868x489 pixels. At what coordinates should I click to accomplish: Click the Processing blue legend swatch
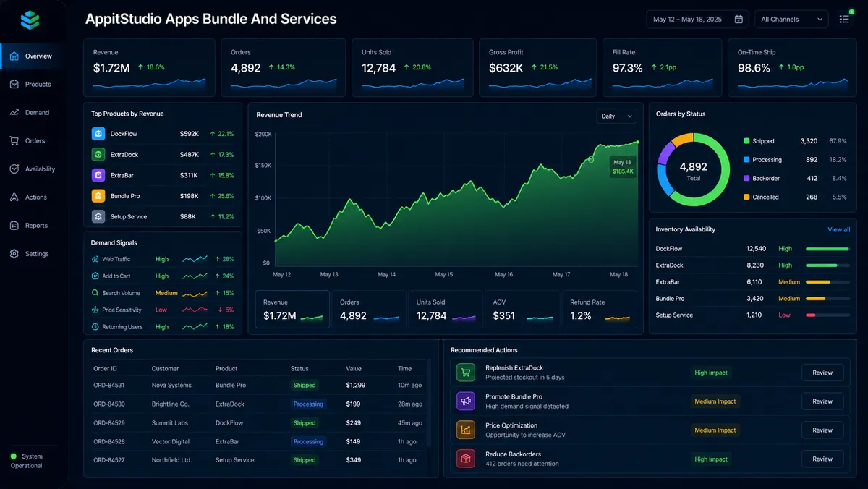coord(746,159)
